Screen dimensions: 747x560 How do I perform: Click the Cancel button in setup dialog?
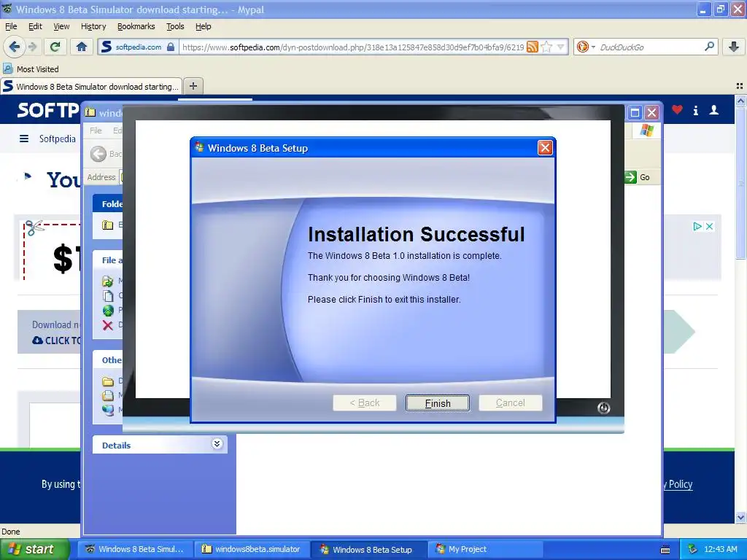click(x=510, y=402)
